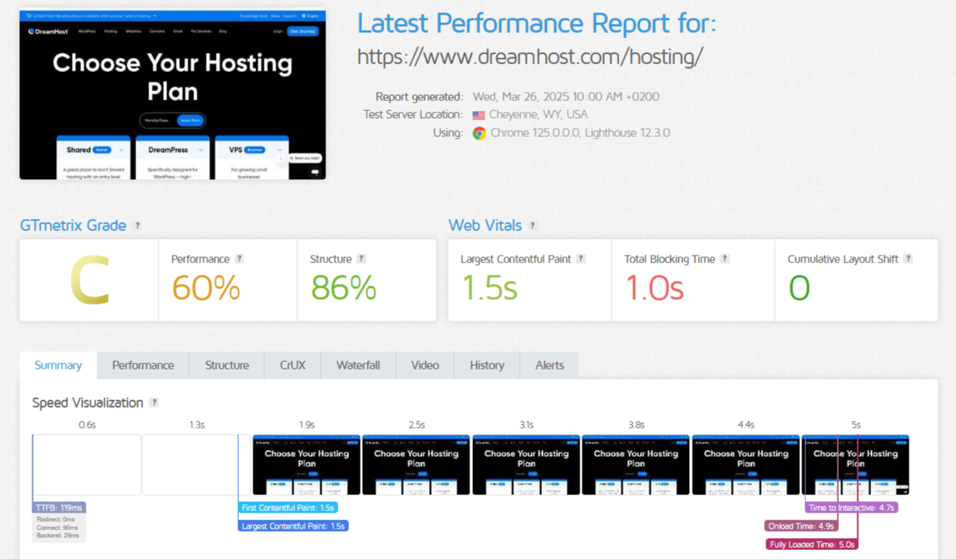This screenshot has width=956, height=560.
Task: Click the DreamHost page screenshot thumbnail
Action: click(x=173, y=94)
